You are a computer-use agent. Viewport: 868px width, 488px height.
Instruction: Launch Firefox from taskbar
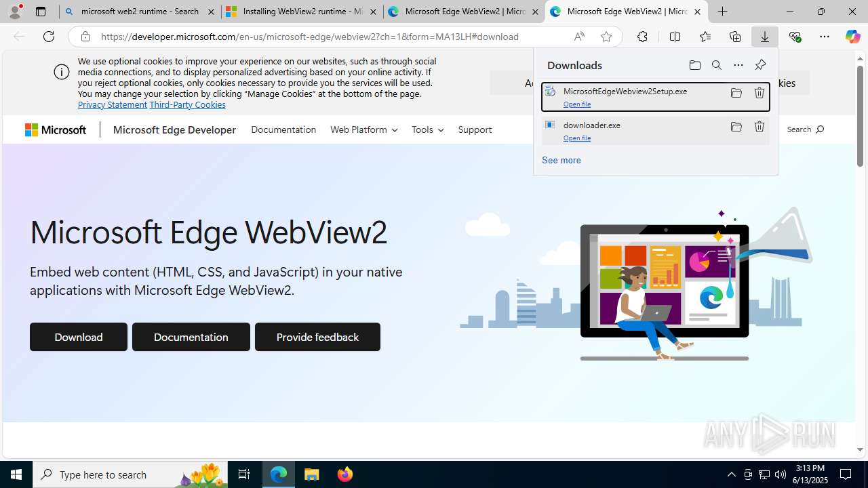click(x=345, y=474)
